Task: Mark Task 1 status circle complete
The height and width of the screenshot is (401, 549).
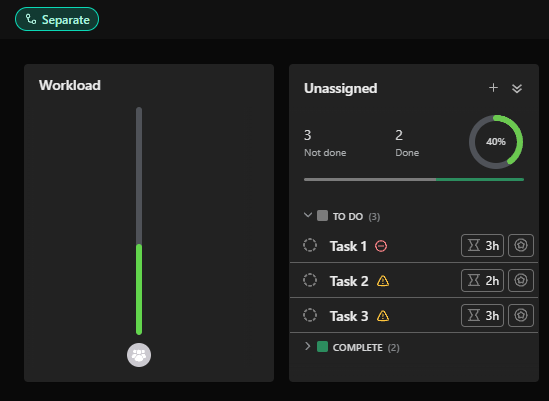Action: (310, 245)
